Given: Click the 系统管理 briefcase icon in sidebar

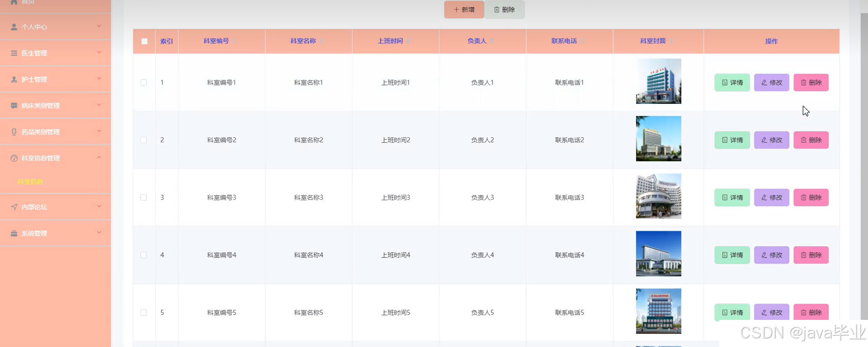Looking at the screenshot, I should point(14,233).
